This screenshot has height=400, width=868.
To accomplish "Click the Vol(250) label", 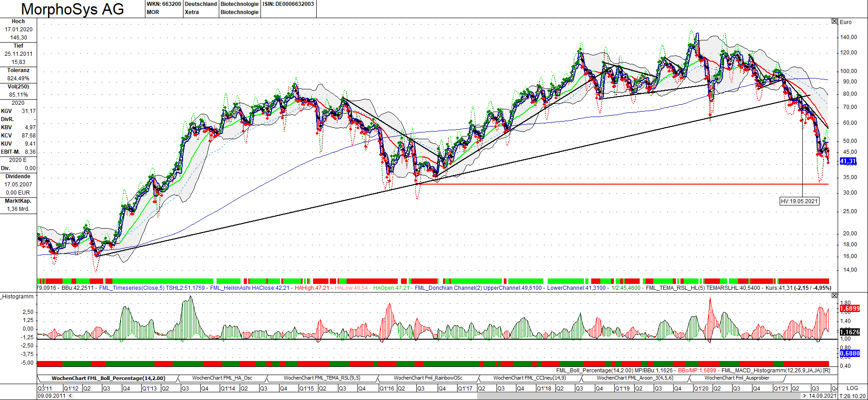I will point(18,87).
